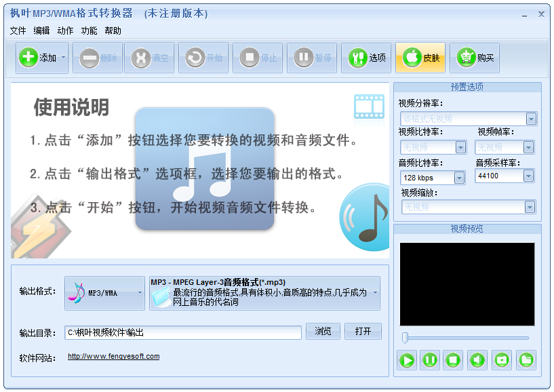
Task: Click the green 添加 (Add) toolbar button
Action: pyautogui.click(x=38, y=58)
